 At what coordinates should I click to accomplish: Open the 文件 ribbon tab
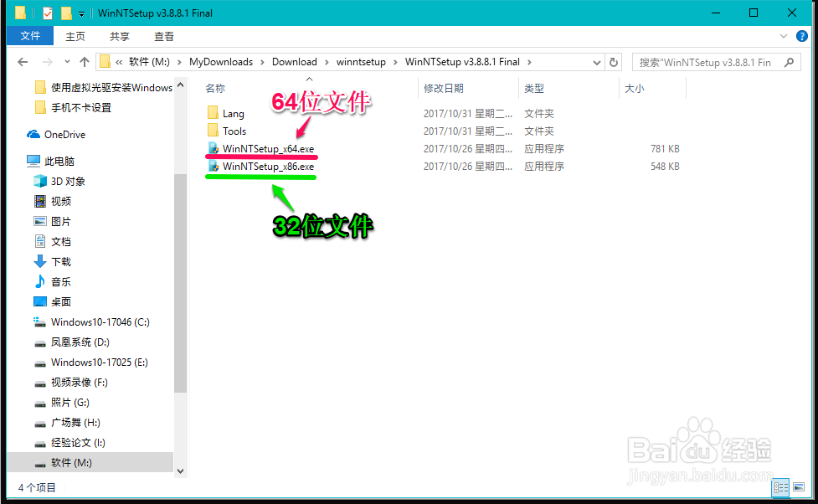click(x=30, y=36)
